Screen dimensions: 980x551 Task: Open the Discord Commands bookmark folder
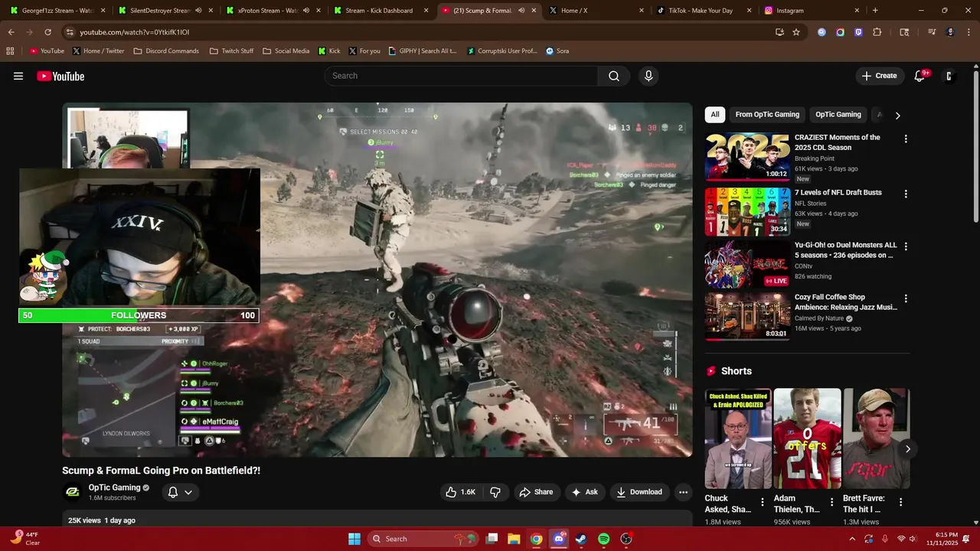(166, 51)
